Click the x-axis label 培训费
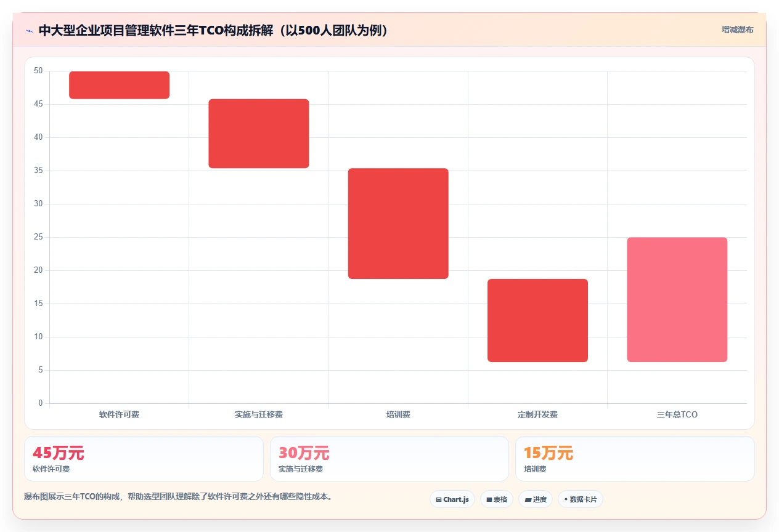 tap(398, 414)
